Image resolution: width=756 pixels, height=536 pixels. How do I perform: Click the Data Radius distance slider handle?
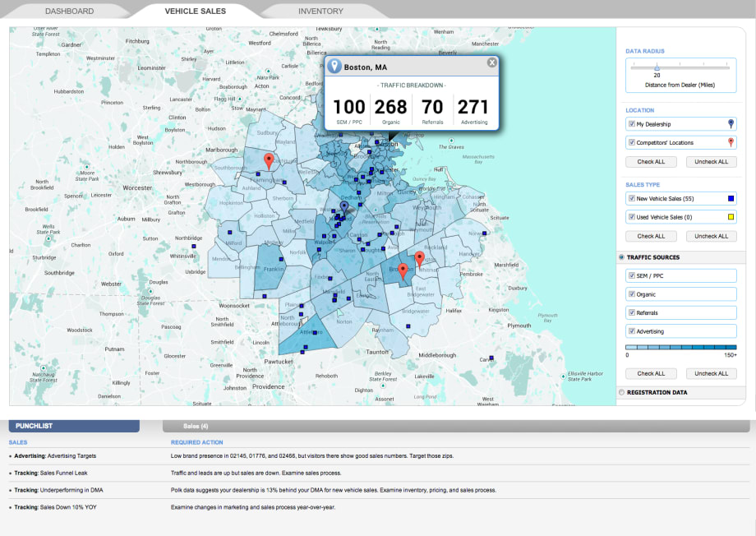(x=657, y=67)
